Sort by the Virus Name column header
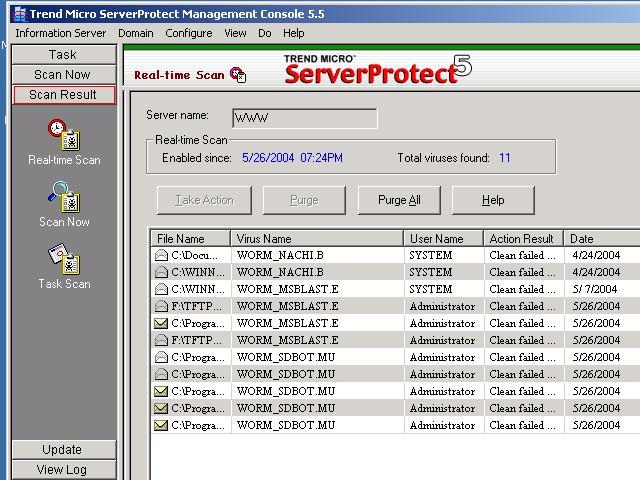 pos(317,239)
